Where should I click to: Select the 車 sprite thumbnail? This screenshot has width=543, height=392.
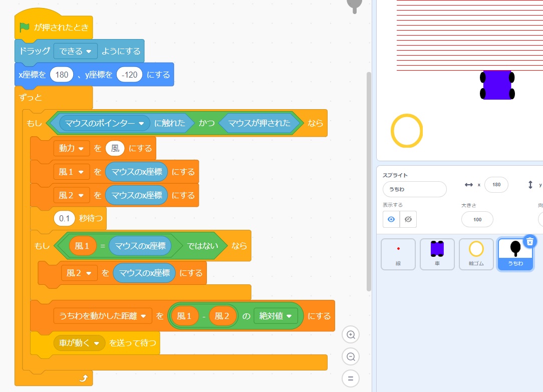coord(437,254)
